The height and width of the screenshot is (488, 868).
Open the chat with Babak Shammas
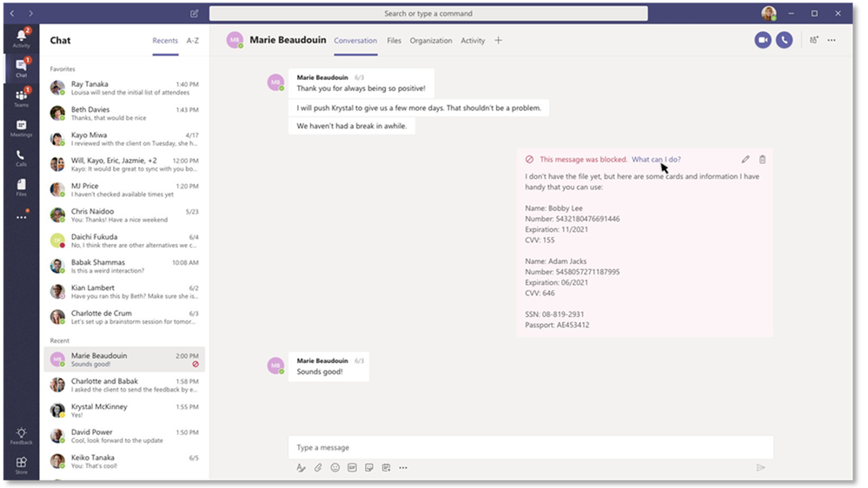(x=124, y=266)
